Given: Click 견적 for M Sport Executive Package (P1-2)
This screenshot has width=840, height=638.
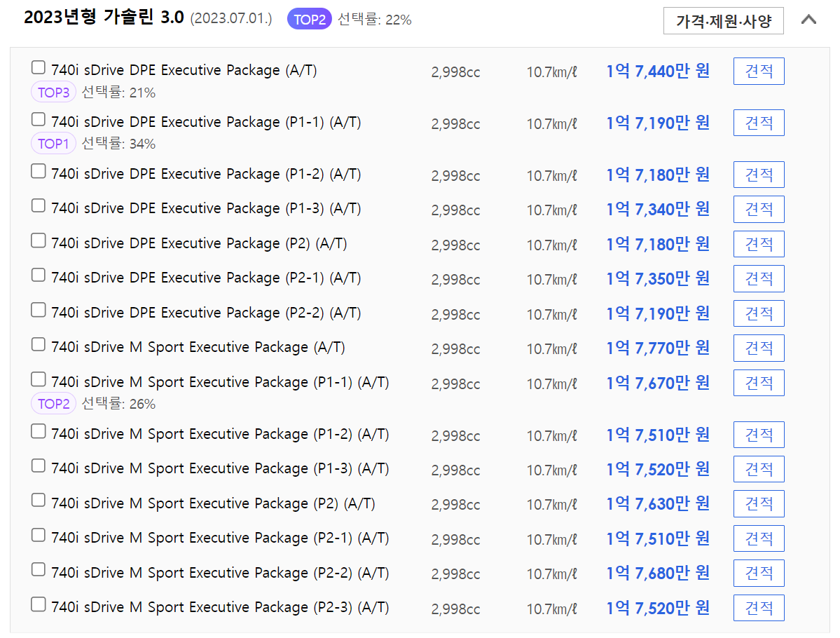Looking at the screenshot, I should pyautogui.click(x=759, y=435).
